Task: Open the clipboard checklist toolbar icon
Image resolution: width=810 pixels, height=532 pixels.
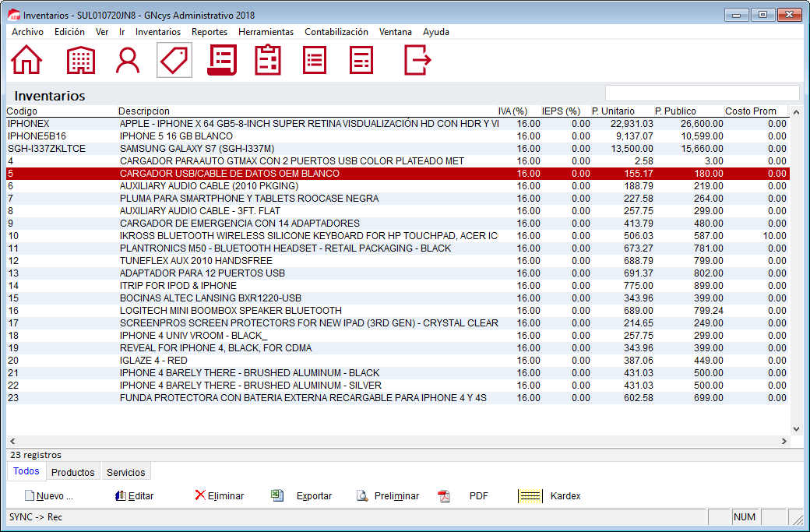Action: pyautogui.click(x=268, y=60)
